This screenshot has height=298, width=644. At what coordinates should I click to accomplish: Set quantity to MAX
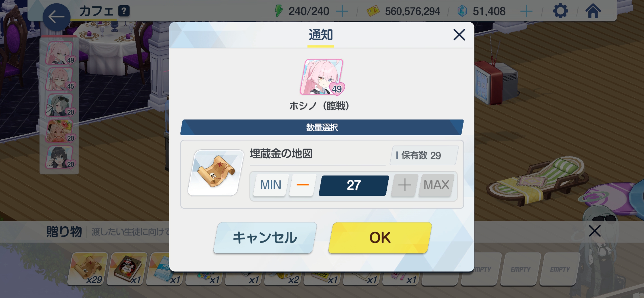tap(436, 185)
